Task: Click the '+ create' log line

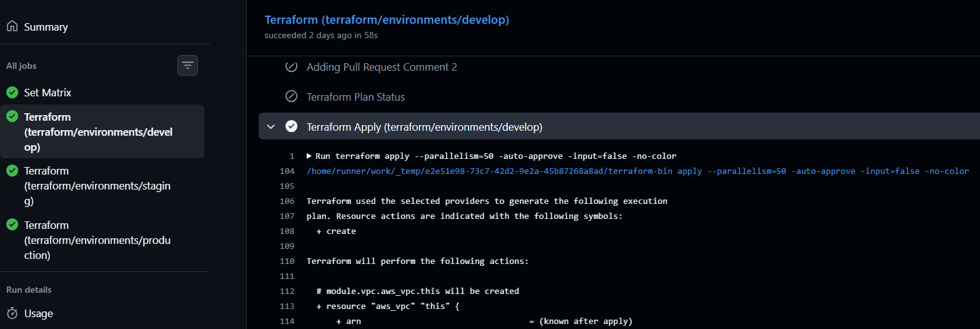Action: point(336,231)
